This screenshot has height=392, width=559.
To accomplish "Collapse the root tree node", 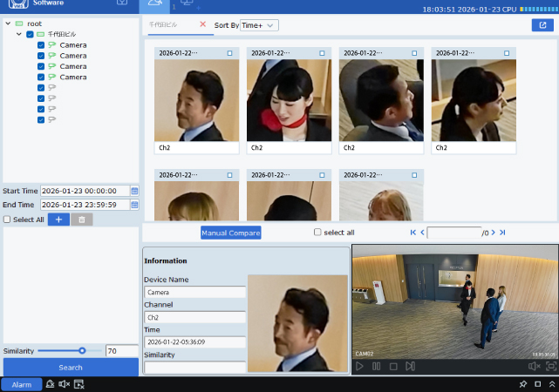I will (7, 24).
